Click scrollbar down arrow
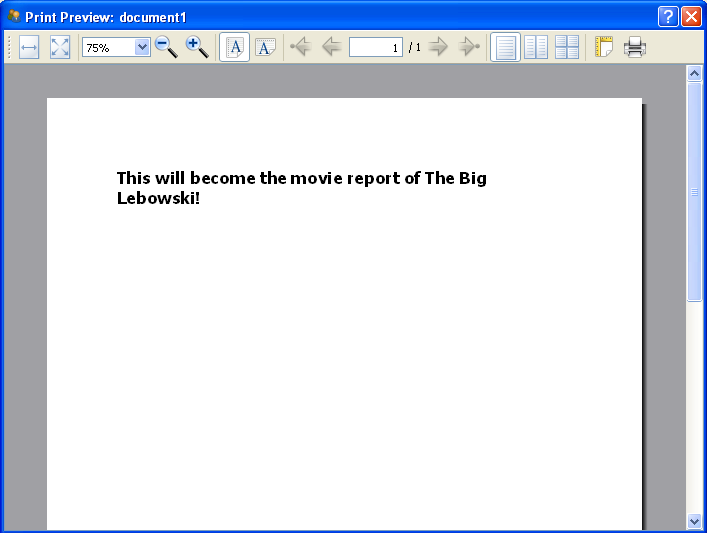 (694, 522)
